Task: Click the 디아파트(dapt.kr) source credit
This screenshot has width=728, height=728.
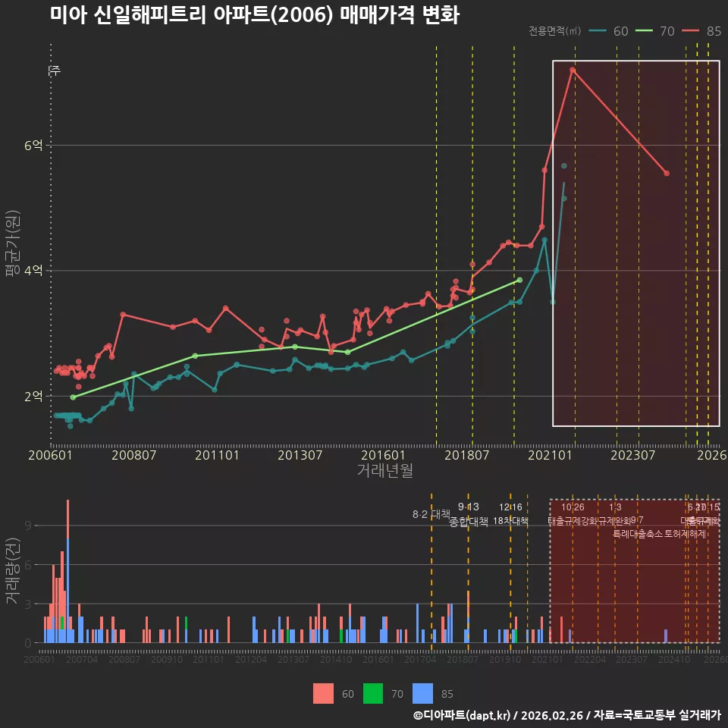Action: [462, 715]
